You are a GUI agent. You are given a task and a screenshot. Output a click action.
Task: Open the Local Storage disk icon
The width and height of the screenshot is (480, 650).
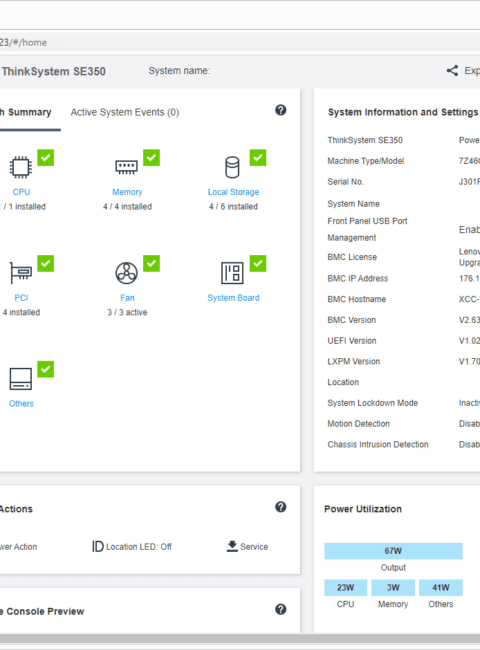coord(232,167)
